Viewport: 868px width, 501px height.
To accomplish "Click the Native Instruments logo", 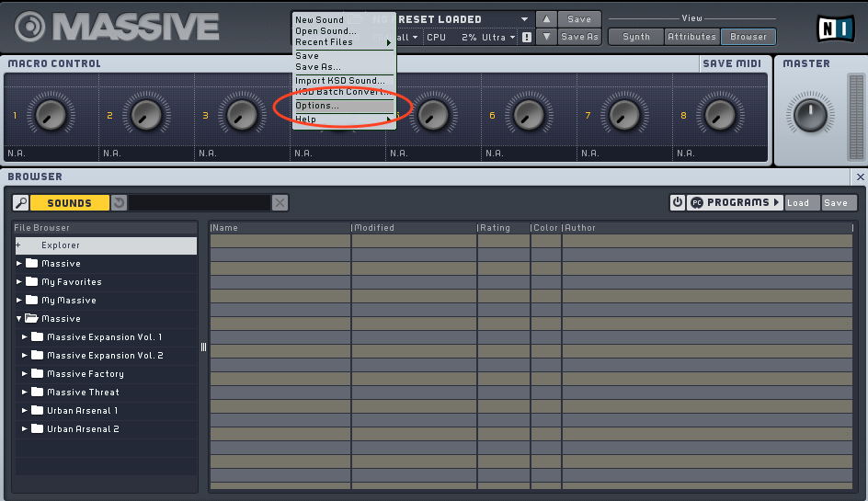I will (x=835, y=28).
